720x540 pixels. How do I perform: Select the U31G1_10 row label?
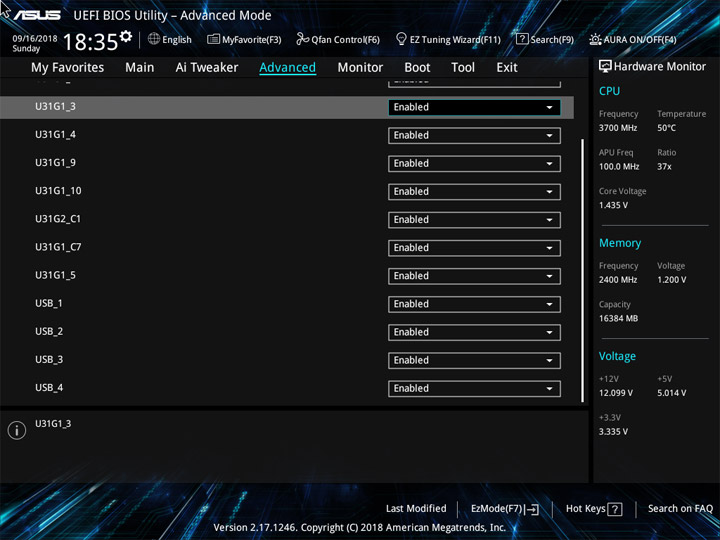pos(58,191)
